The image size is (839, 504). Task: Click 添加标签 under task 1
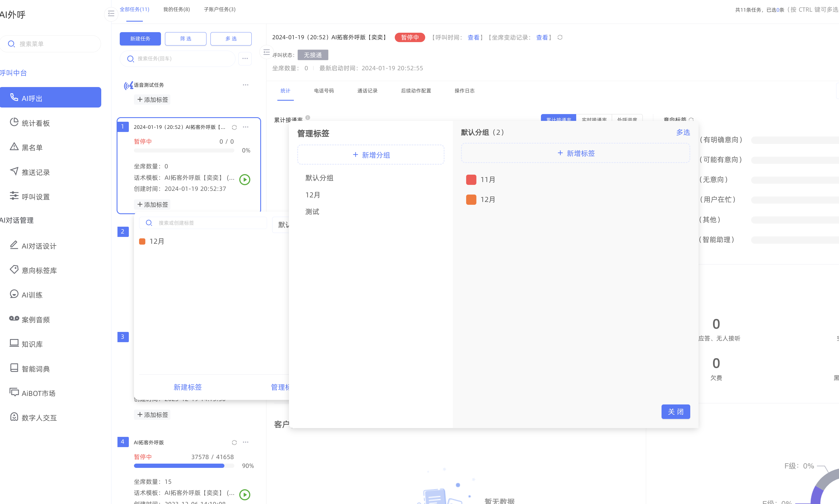click(x=152, y=205)
